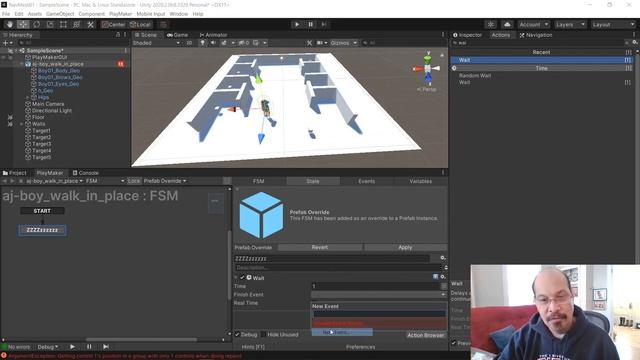Click the red PlayMaker icon on aj-boy row
Screen dimensions: 640x360
(121, 64)
